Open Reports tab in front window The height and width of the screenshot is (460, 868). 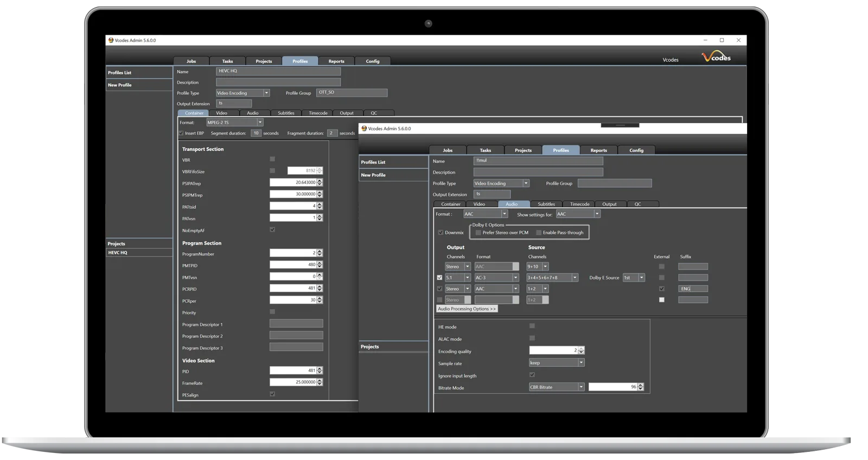click(x=599, y=150)
